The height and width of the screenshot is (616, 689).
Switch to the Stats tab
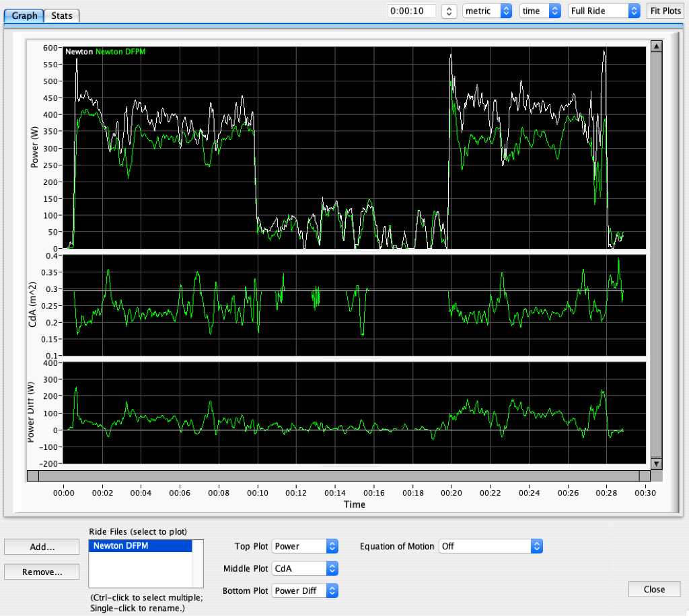coord(62,15)
